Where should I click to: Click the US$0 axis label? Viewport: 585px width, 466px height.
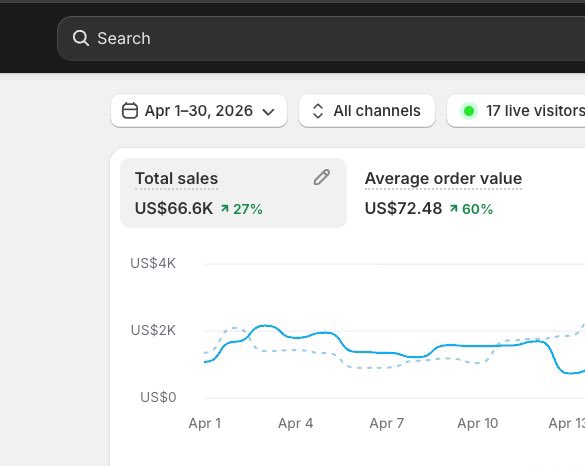coord(158,397)
